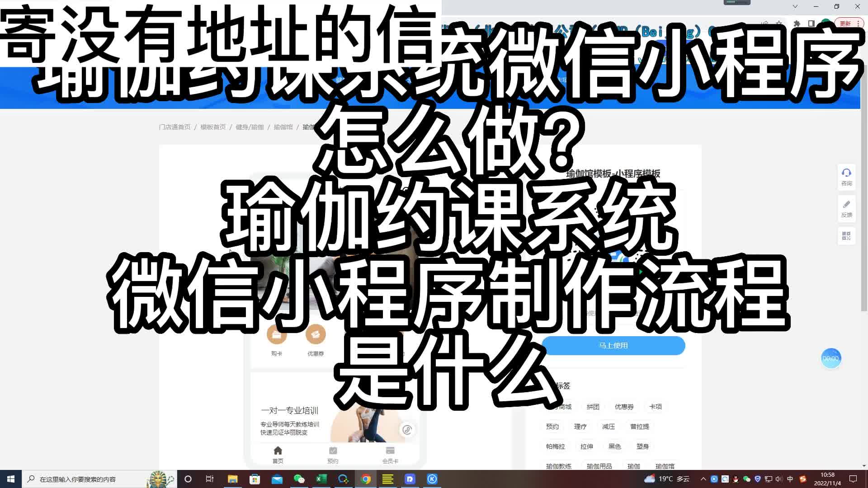Open Windows Start menu

click(x=11, y=479)
